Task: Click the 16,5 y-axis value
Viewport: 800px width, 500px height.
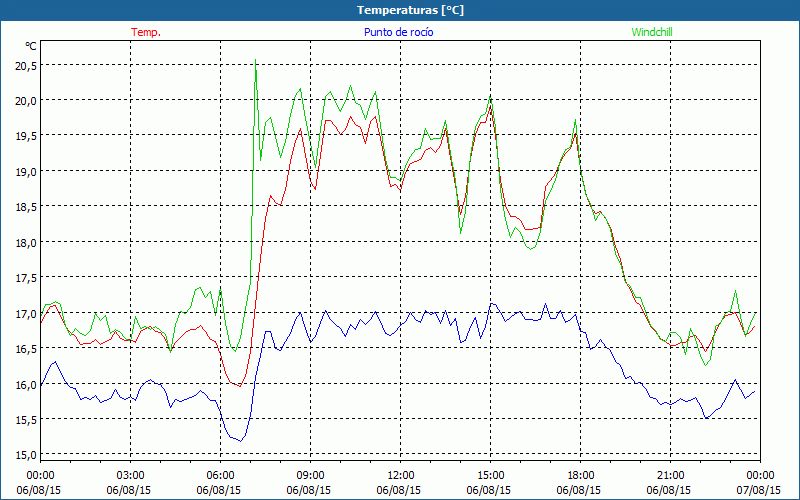Action: pyautogui.click(x=26, y=349)
